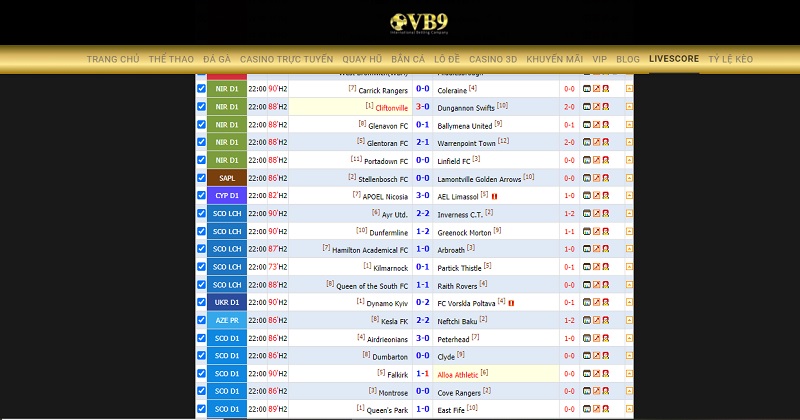Viewport: 800px width, 420px height.
Task: Open the THỂ THAO menu item
Action: (171, 59)
